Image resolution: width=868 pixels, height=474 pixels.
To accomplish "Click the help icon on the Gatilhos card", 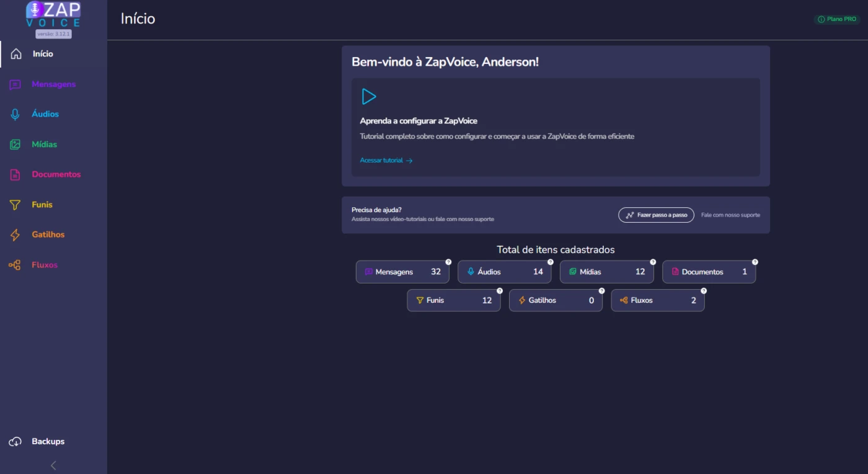I will (x=601, y=290).
